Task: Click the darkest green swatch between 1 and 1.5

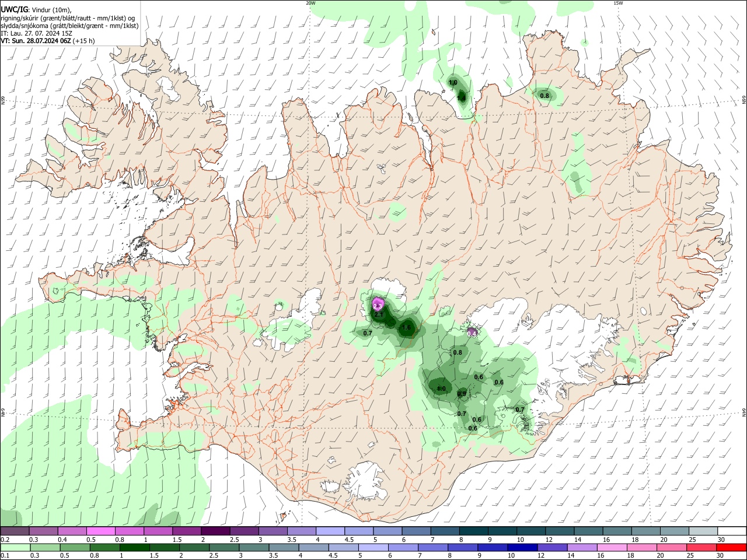Action: tap(135, 547)
